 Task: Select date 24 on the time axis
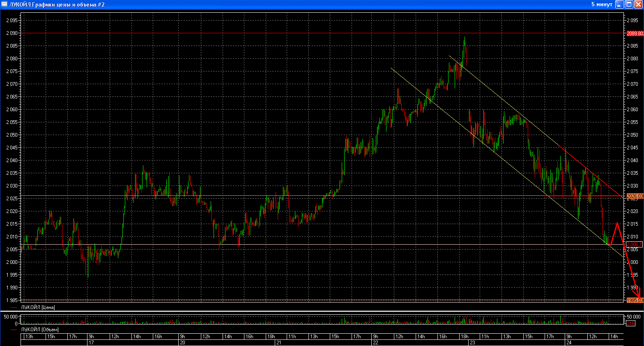(x=568, y=343)
